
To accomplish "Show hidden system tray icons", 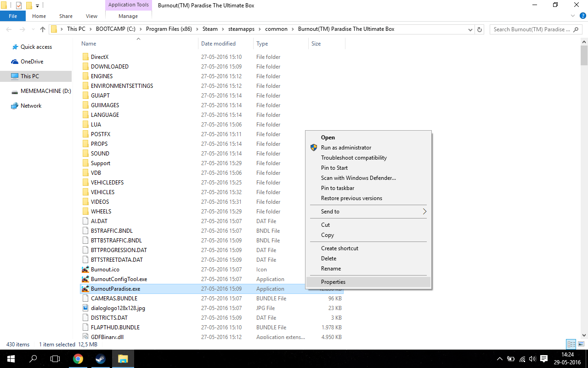I will pyautogui.click(x=500, y=359).
